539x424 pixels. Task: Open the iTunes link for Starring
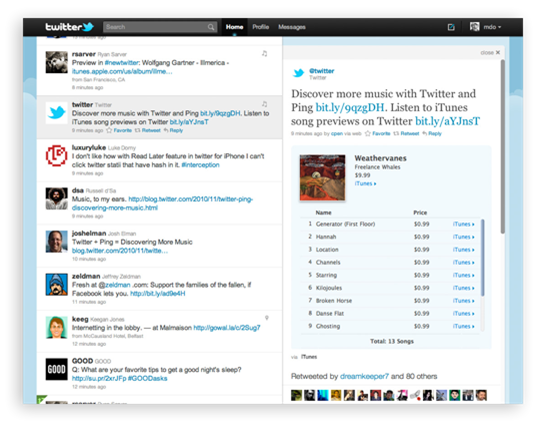(x=463, y=275)
